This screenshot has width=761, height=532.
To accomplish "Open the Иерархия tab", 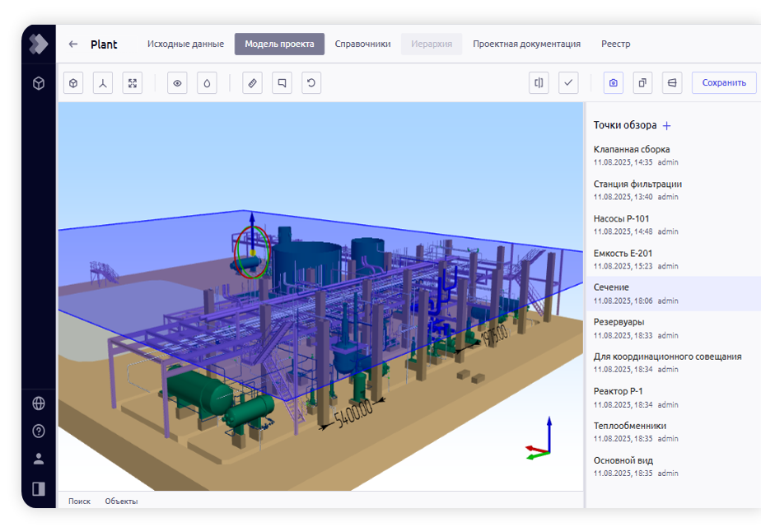I will click(x=432, y=44).
